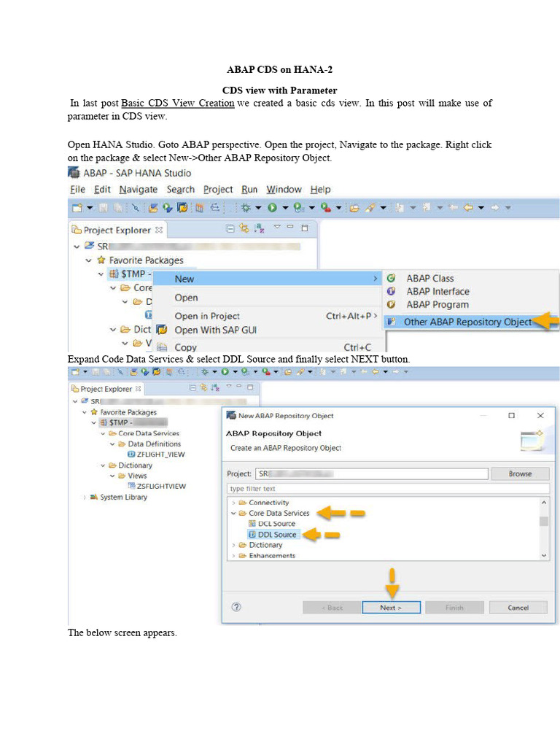
Task: Open the Debug dropdown arrow in ABAP - SAP HANA Studio toolbar
Action: pyautogui.click(x=258, y=208)
